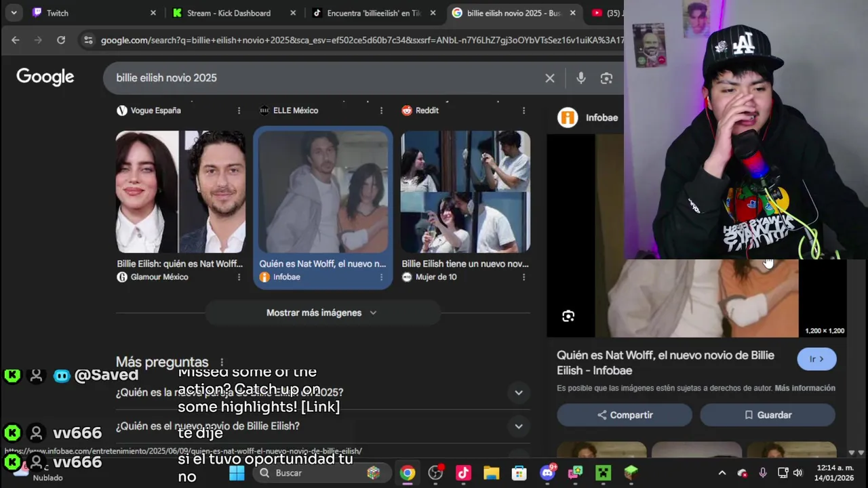Open Infobae source options menu
This screenshot has width=868, height=488.
click(x=381, y=277)
